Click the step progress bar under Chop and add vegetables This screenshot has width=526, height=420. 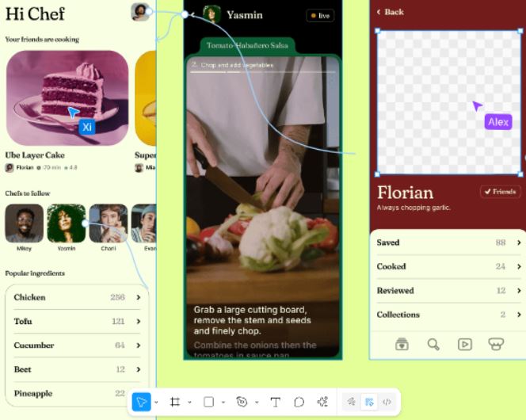click(x=263, y=72)
